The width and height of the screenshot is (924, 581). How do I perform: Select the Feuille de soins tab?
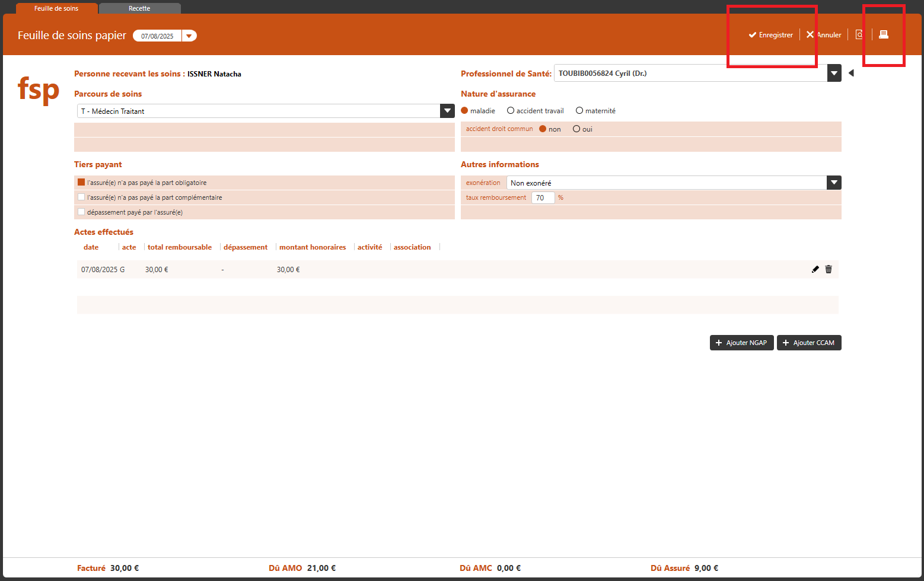pos(56,8)
